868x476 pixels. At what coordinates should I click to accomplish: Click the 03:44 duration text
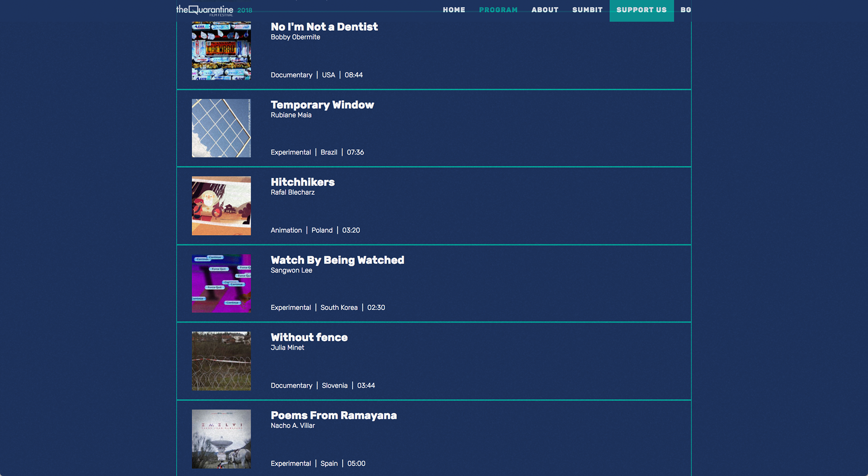pyautogui.click(x=366, y=386)
